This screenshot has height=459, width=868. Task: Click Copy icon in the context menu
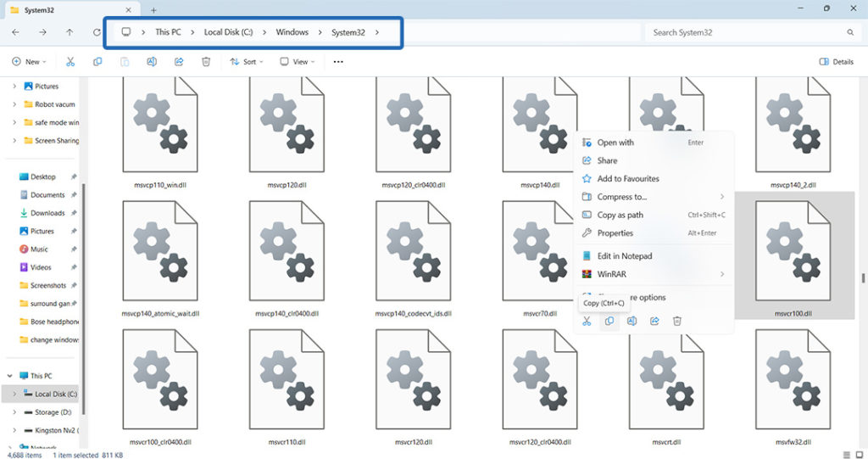(x=609, y=321)
